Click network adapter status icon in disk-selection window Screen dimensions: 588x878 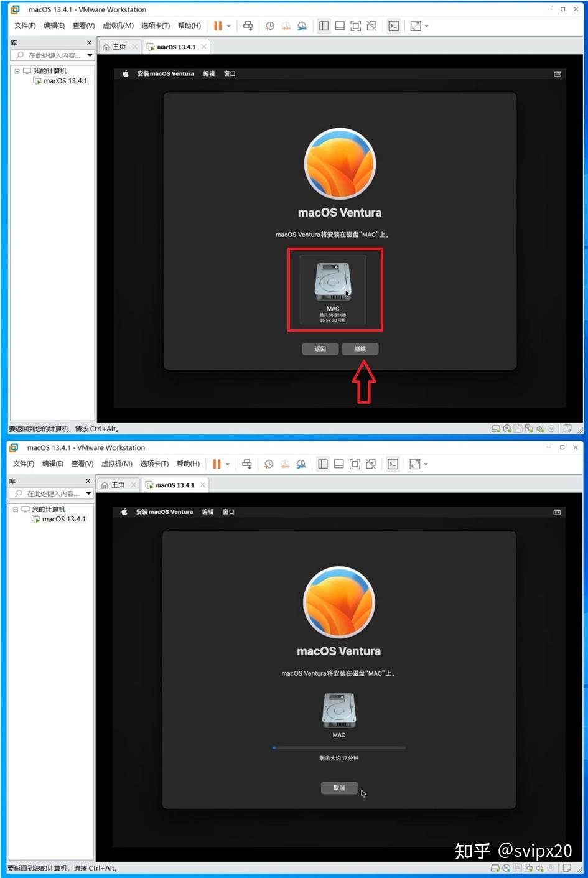[x=529, y=429]
